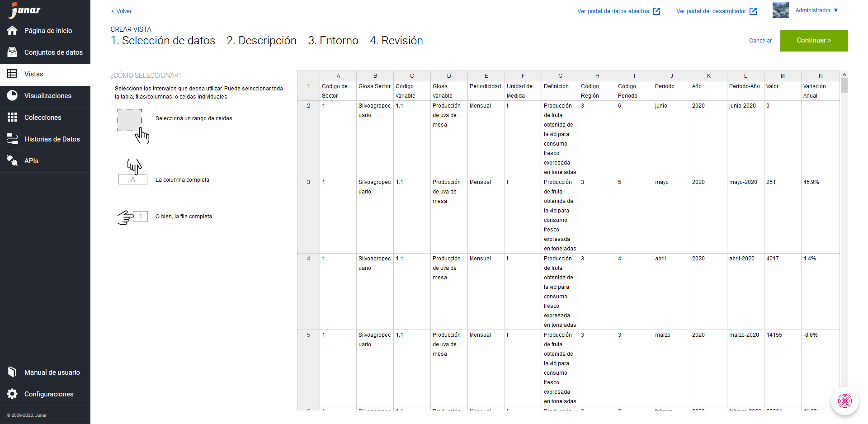Click the Administrador profile picture

[x=780, y=10]
